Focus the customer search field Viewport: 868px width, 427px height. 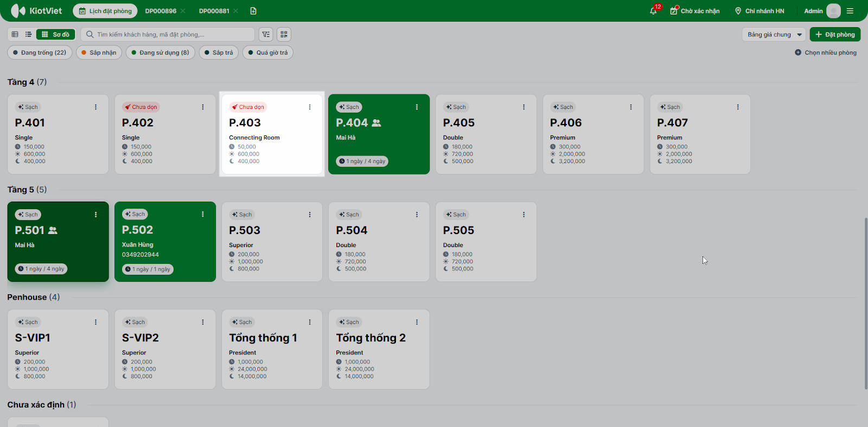click(x=168, y=34)
